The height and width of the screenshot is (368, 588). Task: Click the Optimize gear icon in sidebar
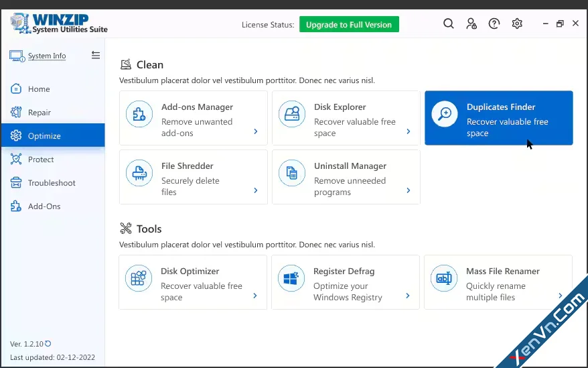(x=16, y=135)
